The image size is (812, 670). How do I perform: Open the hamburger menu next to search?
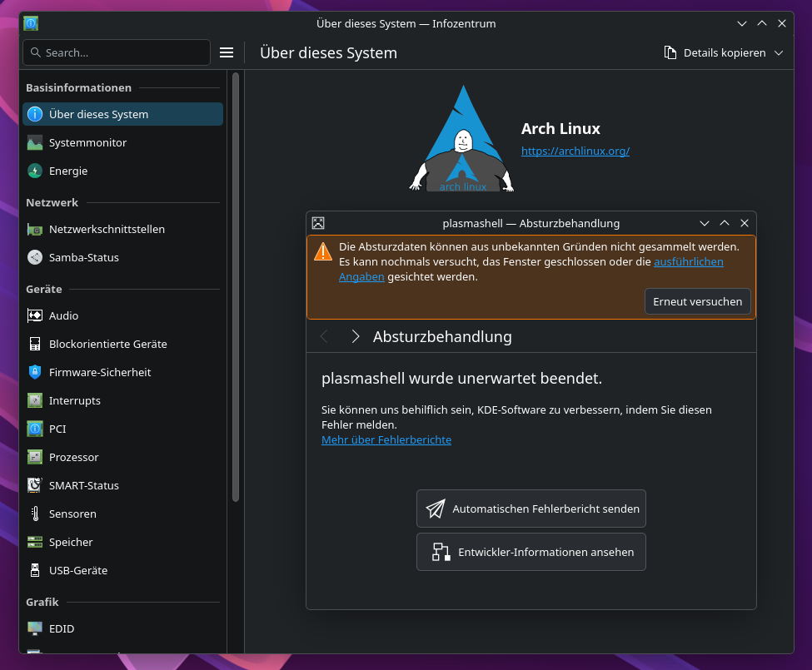[x=227, y=52]
